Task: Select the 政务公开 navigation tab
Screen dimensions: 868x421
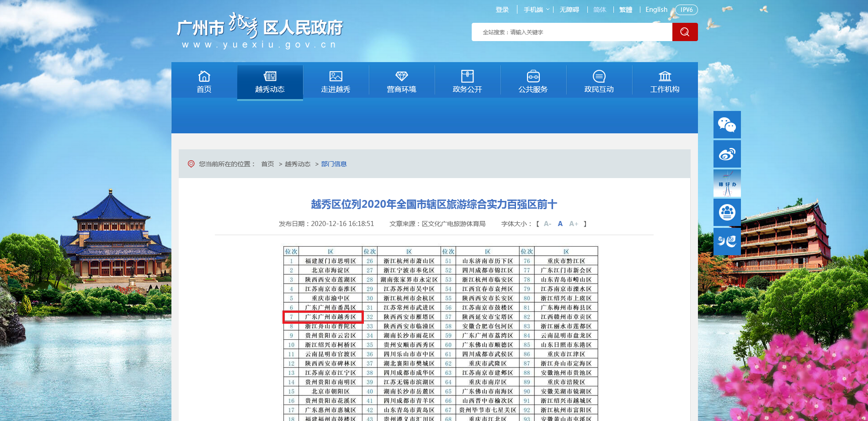Action: point(467,82)
